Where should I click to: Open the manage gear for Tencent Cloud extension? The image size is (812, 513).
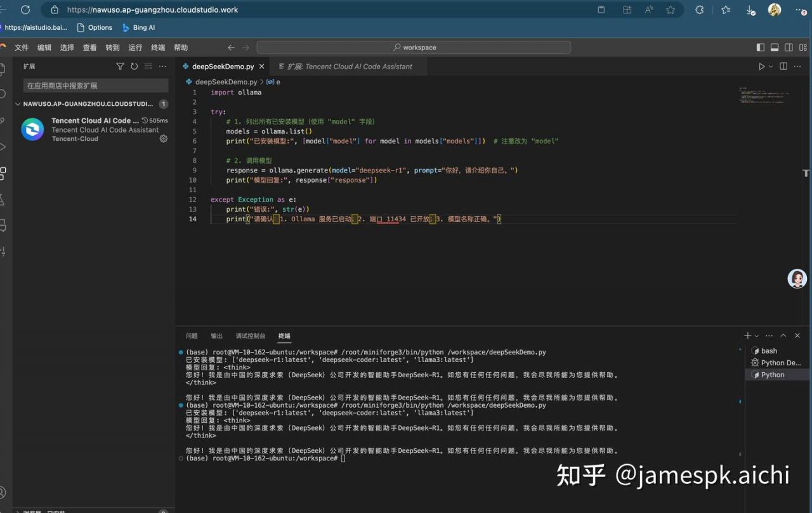coord(164,138)
